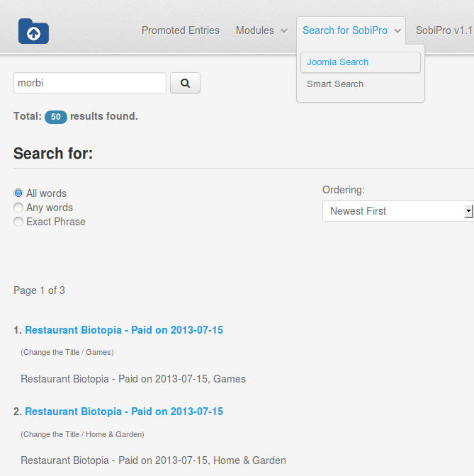Open the Ordering Newest First dropdown
This screenshot has width=474, height=476.
tap(398, 211)
